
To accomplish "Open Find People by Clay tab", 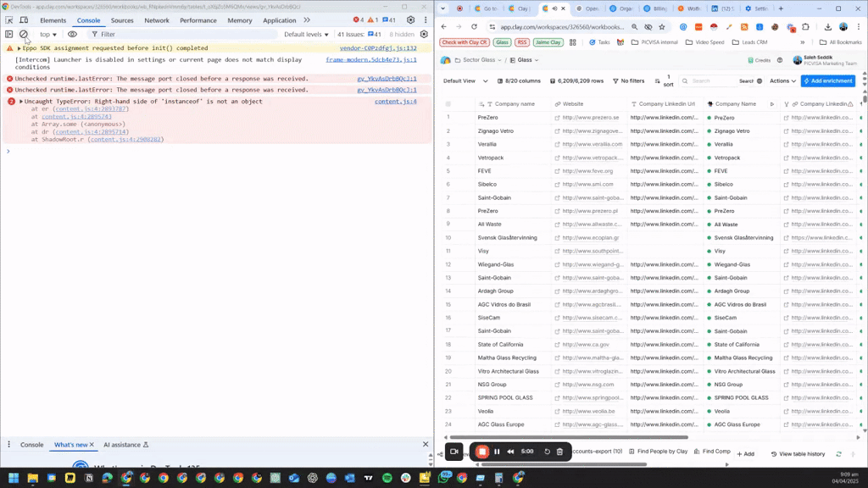I will coord(658,452).
